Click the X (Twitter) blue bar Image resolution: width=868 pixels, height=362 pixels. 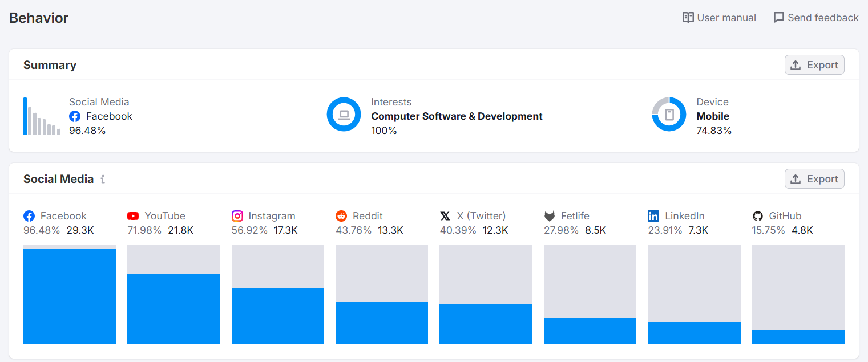(x=486, y=324)
